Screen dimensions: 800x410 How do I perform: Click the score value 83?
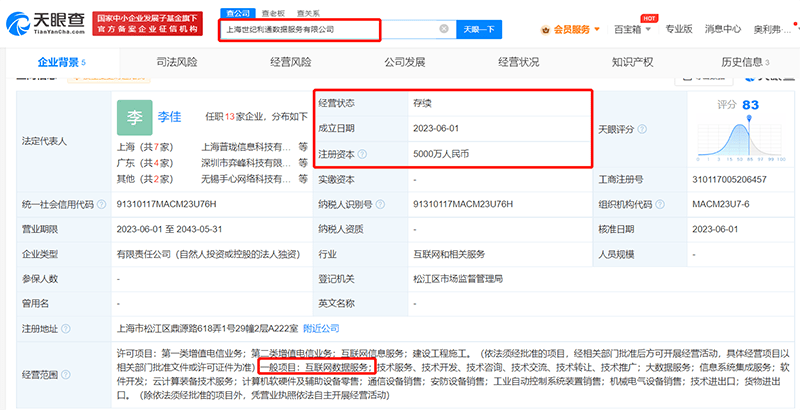point(751,105)
